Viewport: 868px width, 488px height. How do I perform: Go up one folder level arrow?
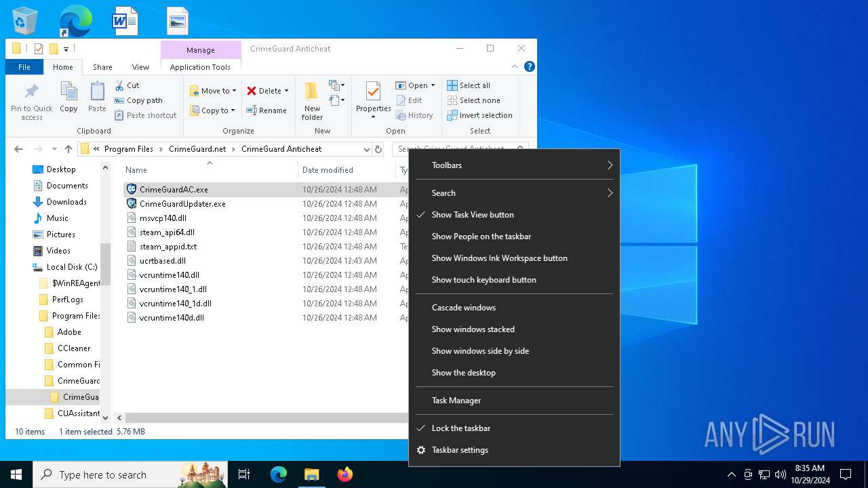point(68,149)
